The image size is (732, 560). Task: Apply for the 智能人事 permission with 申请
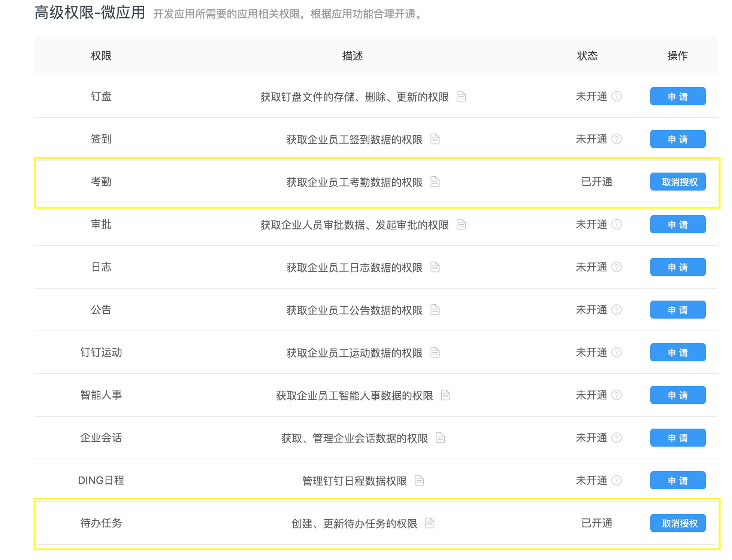[678, 395]
